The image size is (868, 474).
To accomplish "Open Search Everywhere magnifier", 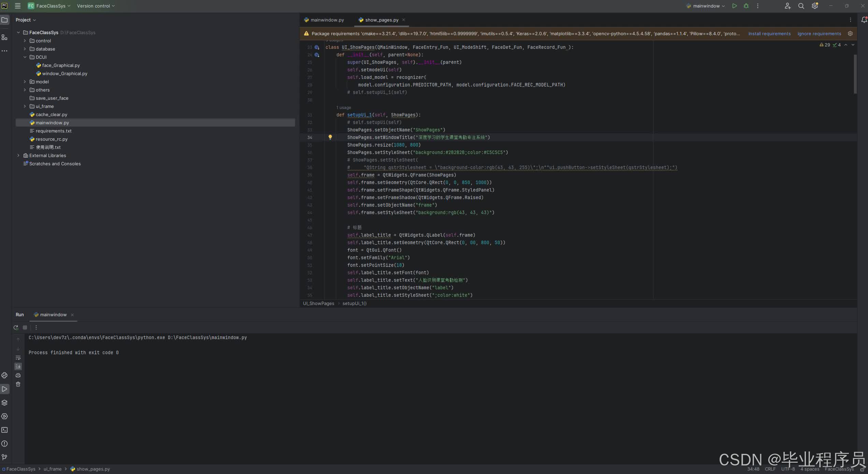I will (801, 6).
